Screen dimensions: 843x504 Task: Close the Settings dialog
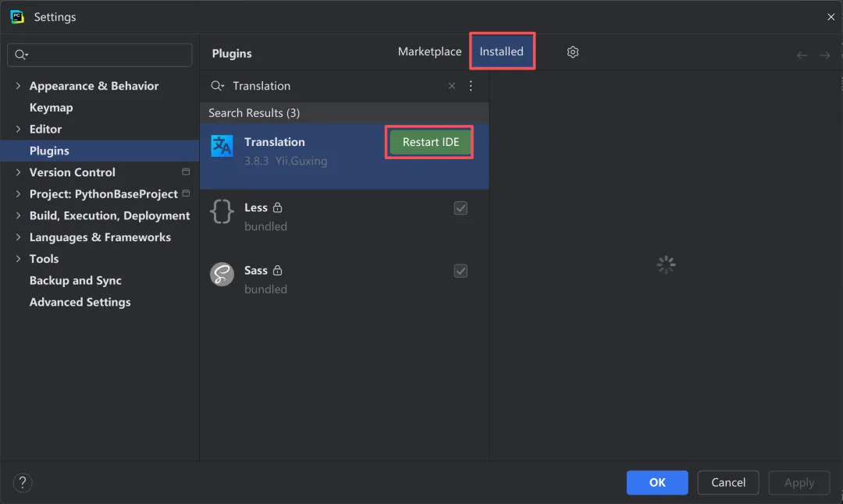tap(831, 17)
